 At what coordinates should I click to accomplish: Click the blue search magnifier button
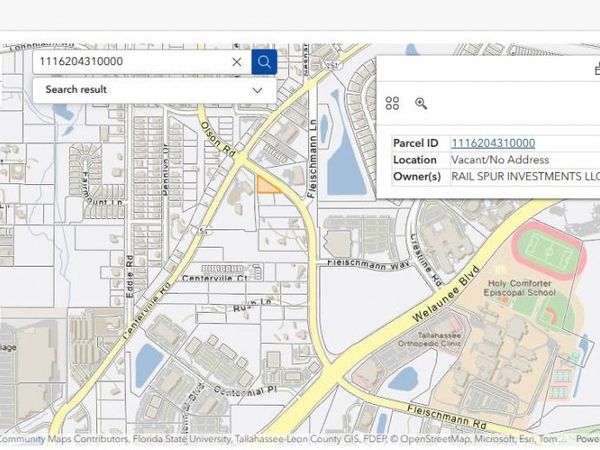coord(264,62)
